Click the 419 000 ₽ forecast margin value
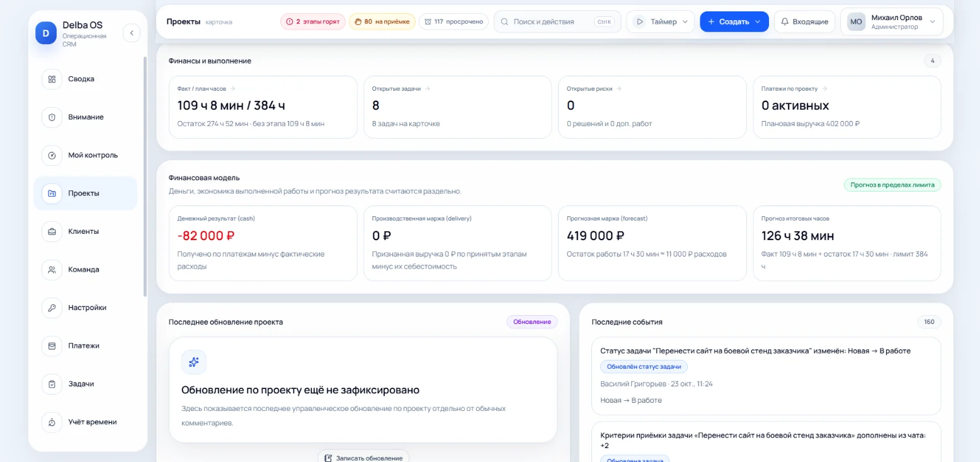This screenshot has height=462, width=980. pos(595,236)
